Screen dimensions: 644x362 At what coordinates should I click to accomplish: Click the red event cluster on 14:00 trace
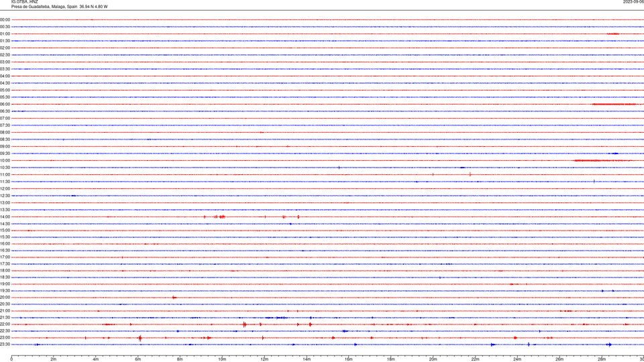click(219, 217)
